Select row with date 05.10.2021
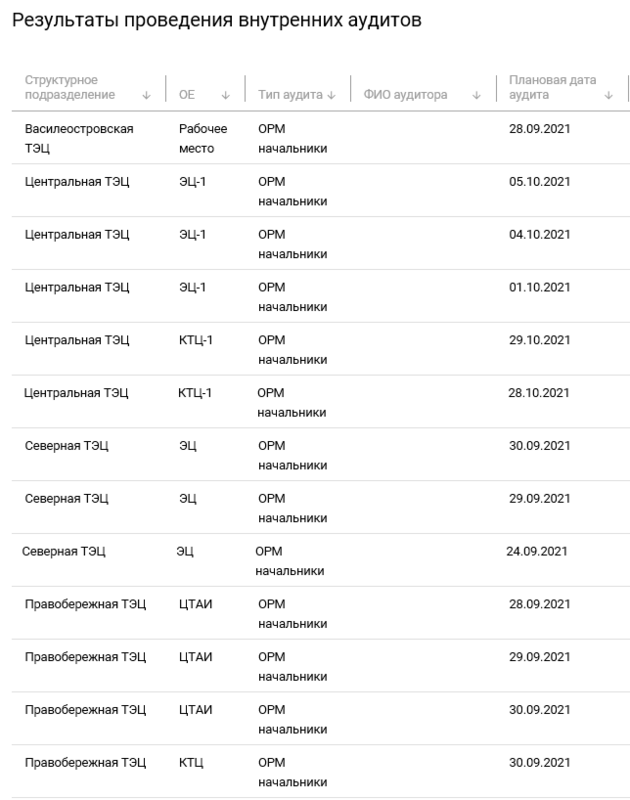Image resolution: width=630 pixels, height=800 pixels. pos(321,191)
